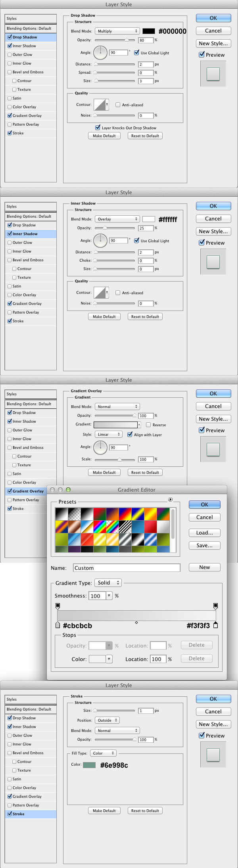Select the diagonal black-white transparent stripes preset
This screenshot has height=868, width=238.
point(125,527)
